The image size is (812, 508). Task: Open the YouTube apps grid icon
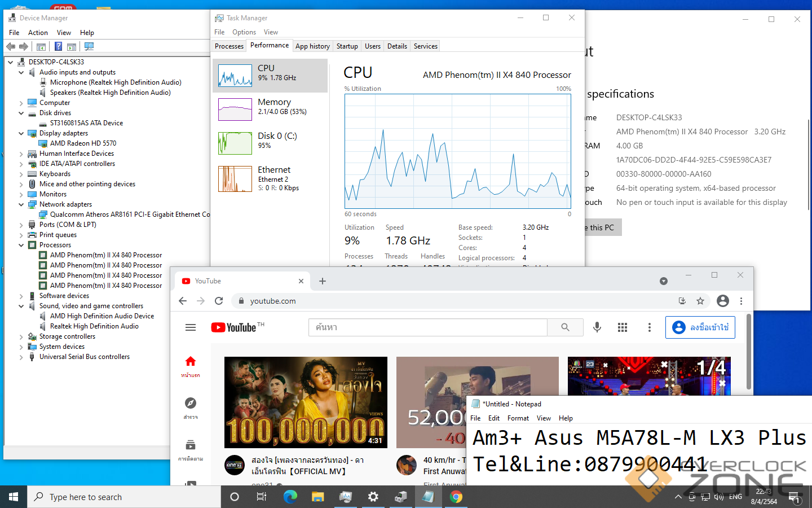tap(623, 327)
